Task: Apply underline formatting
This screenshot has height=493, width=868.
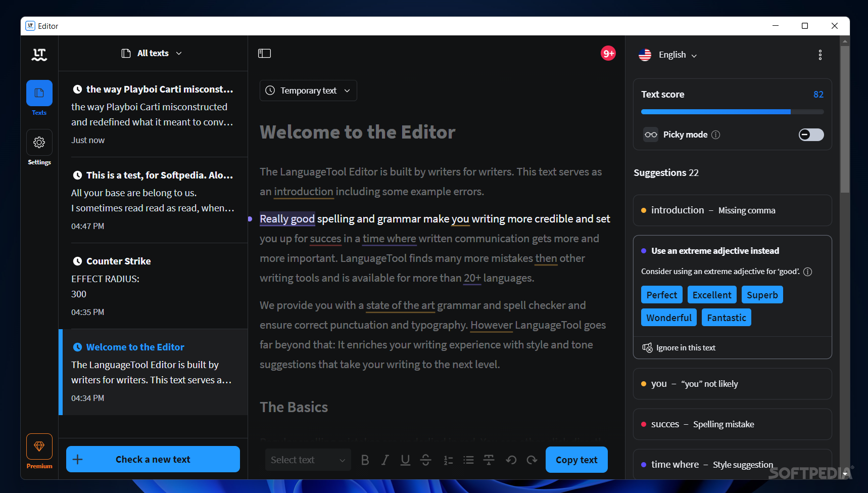Action: [405, 460]
